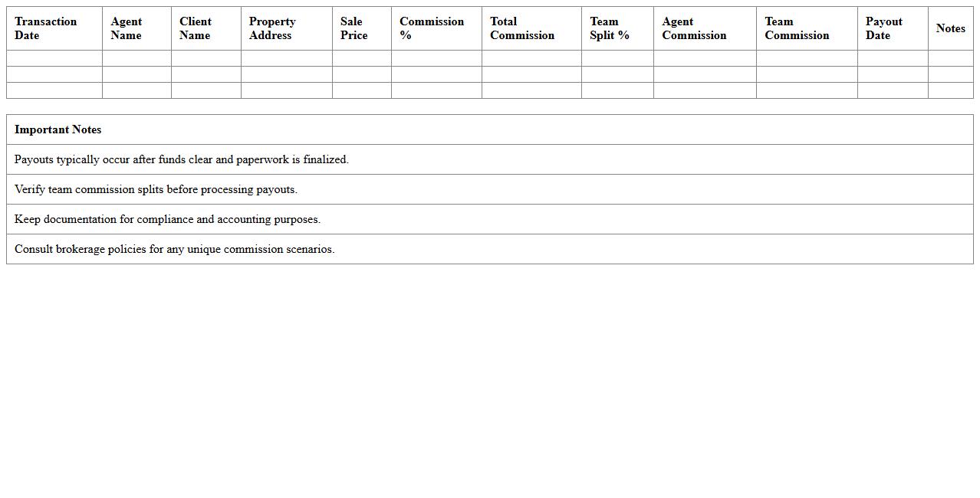
Task: Select the Team Split % column header
Action: point(610,28)
